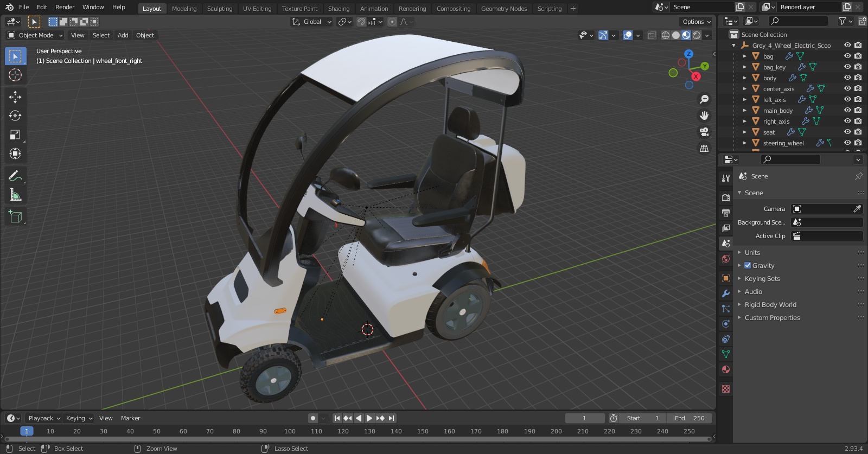Screen dimensions: 868x454
Task: Hide the body object in viewport
Action: 847,78
